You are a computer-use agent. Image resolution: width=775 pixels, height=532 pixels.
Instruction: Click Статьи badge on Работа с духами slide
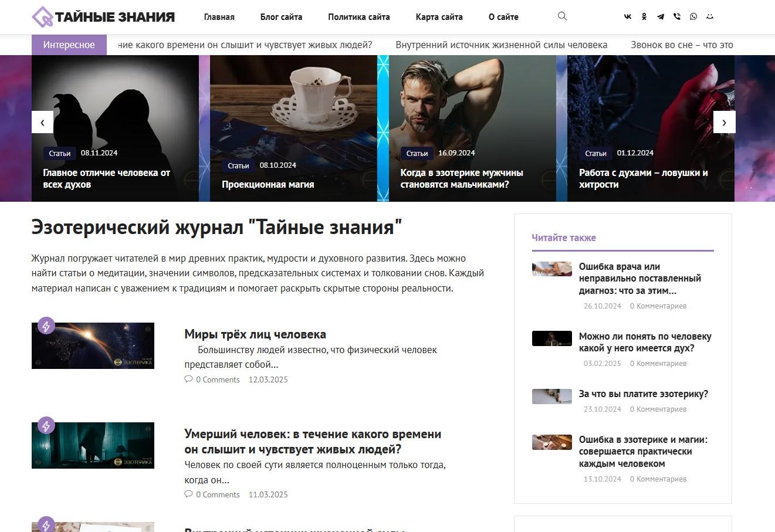[596, 153]
